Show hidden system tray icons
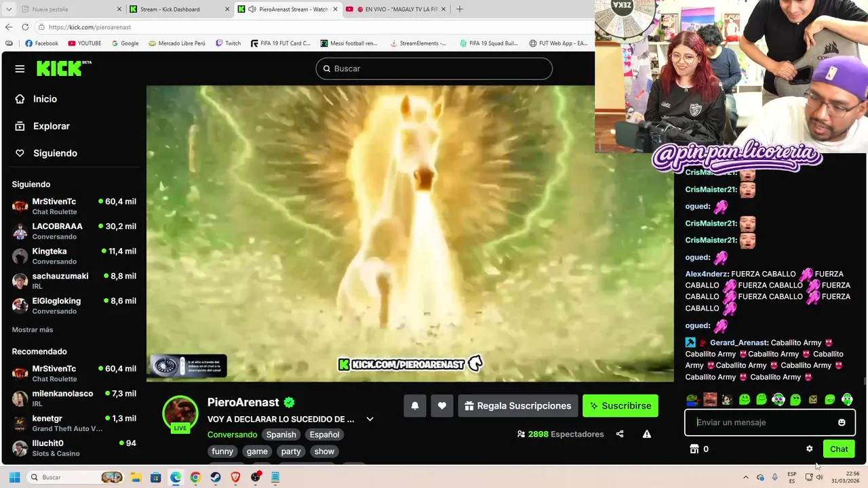The width and height of the screenshot is (868, 488). 746,477
